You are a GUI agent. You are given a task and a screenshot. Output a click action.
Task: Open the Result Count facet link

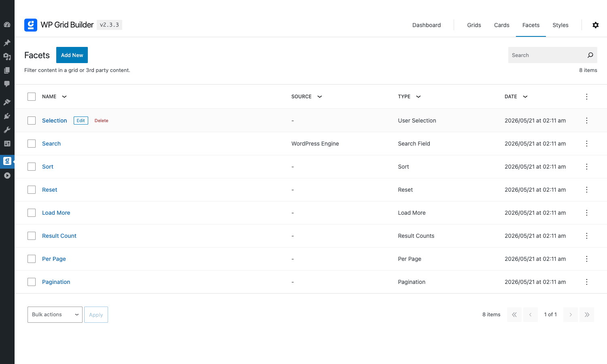click(59, 236)
